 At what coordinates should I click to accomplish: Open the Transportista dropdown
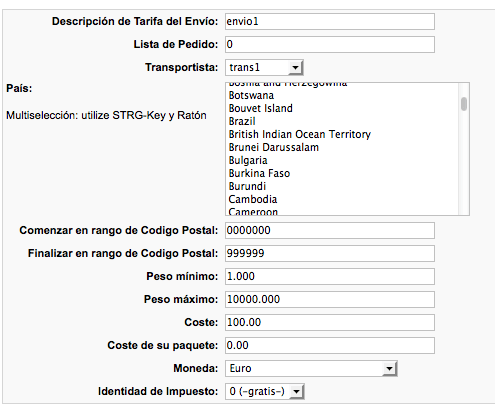[264, 68]
